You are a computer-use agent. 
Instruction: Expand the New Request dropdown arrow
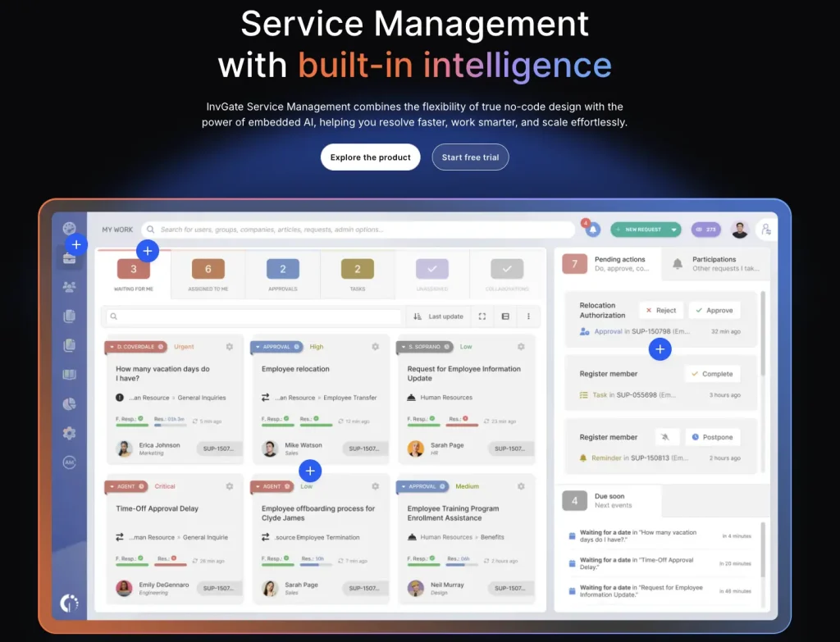click(673, 230)
